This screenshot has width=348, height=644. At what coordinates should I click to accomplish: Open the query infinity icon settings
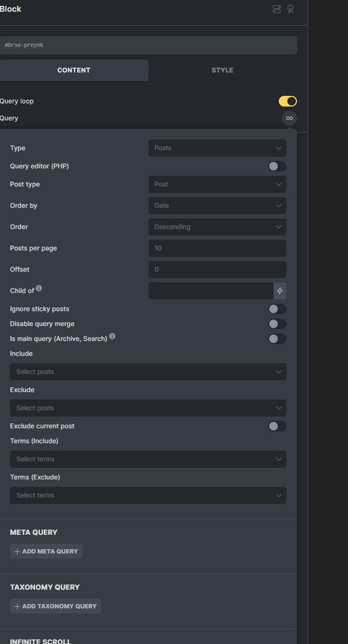pos(289,118)
